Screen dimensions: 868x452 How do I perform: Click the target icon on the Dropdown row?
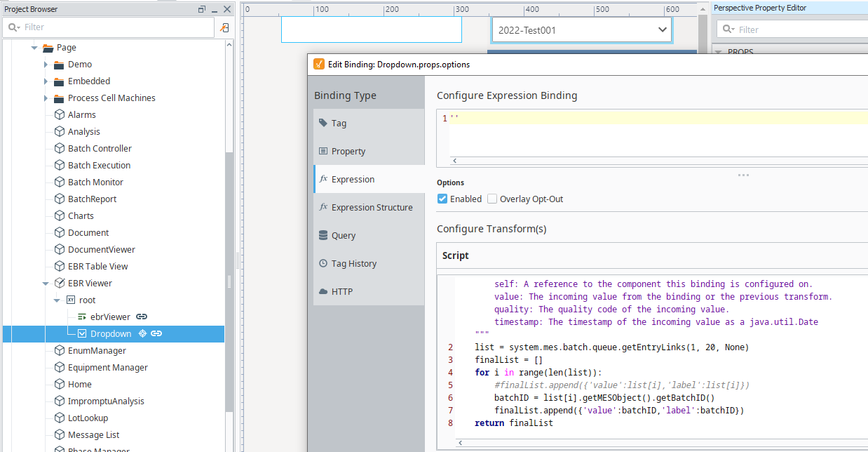click(x=142, y=333)
